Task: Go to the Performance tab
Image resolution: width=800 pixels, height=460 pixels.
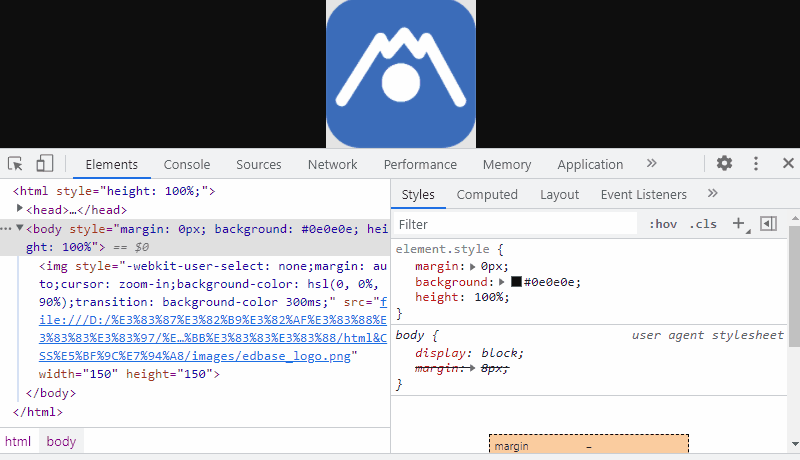Action: [420, 164]
